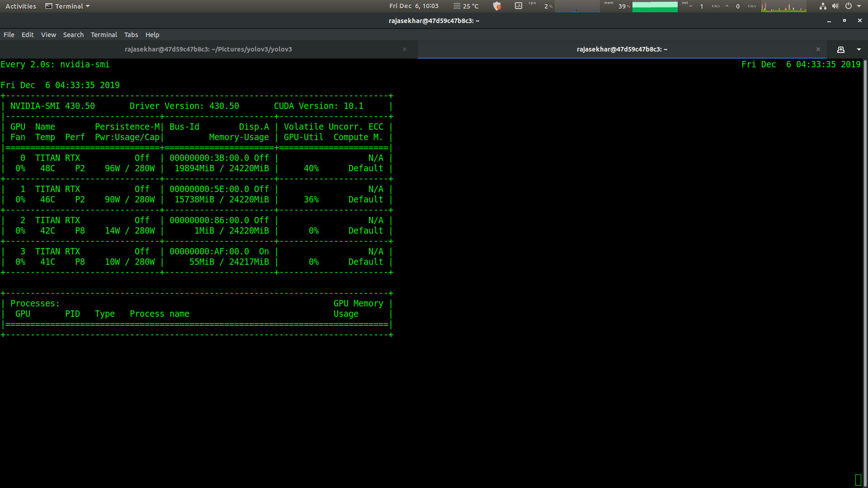Open the File menu

click(x=9, y=35)
